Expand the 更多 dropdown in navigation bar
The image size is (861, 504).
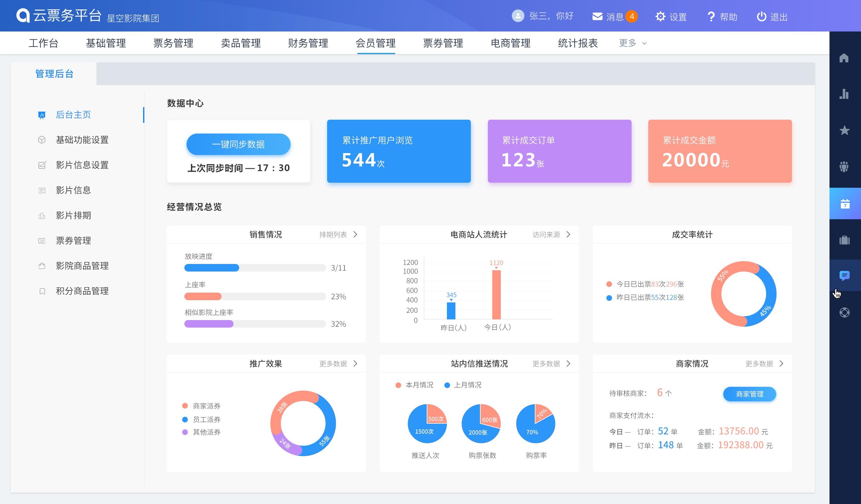pos(633,43)
